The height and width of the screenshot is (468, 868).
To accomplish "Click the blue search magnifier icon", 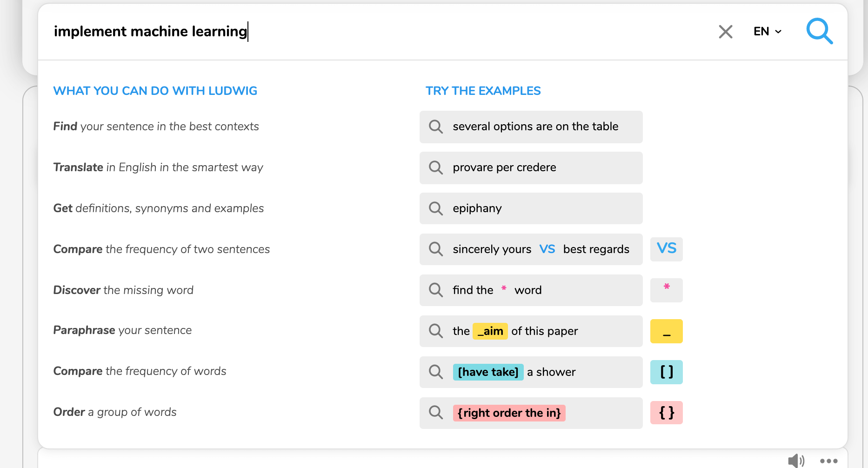I will 819,31.
